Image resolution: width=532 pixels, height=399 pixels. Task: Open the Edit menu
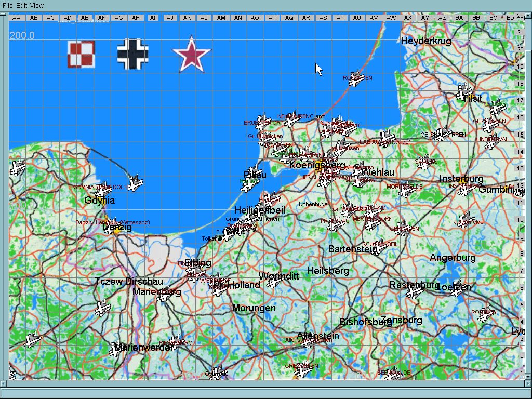pyautogui.click(x=21, y=5)
